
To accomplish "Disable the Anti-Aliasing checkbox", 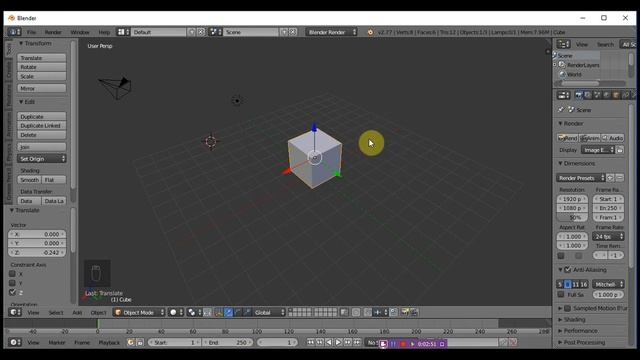I will coord(567,270).
